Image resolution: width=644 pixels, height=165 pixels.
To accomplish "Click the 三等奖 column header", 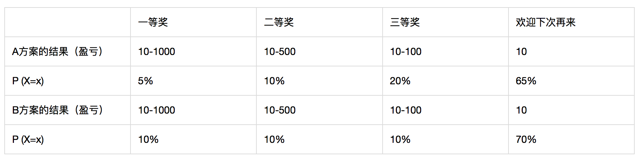I will point(405,22).
